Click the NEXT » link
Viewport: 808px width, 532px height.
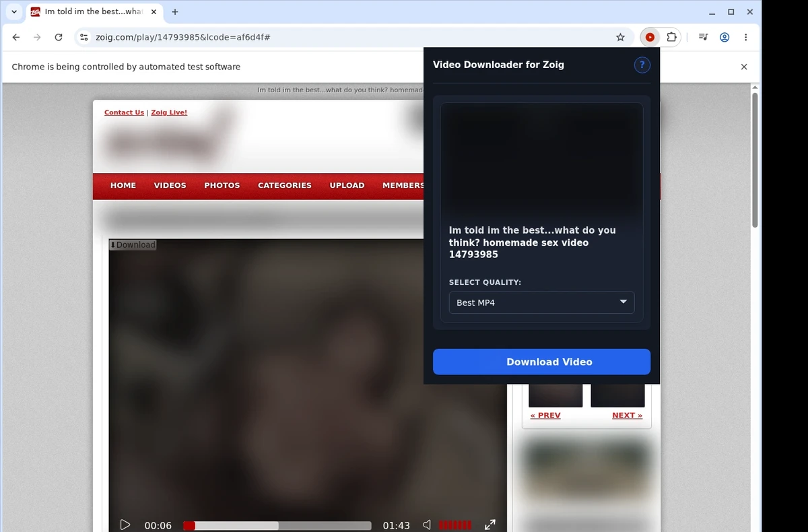627,415
